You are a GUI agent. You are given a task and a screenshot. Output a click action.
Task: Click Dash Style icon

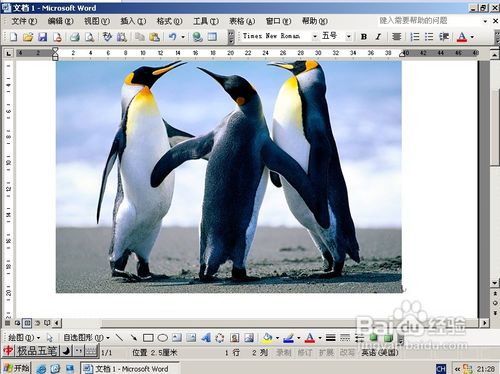click(x=345, y=338)
